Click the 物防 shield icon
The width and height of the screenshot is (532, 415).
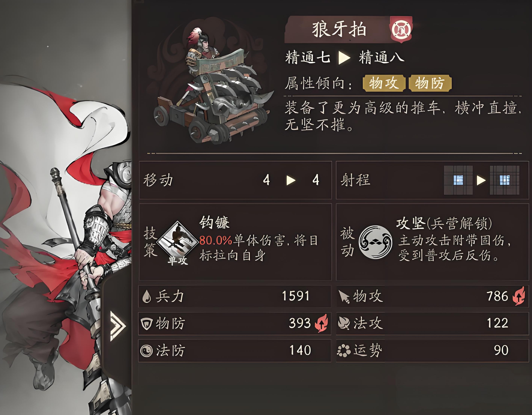[147, 324]
